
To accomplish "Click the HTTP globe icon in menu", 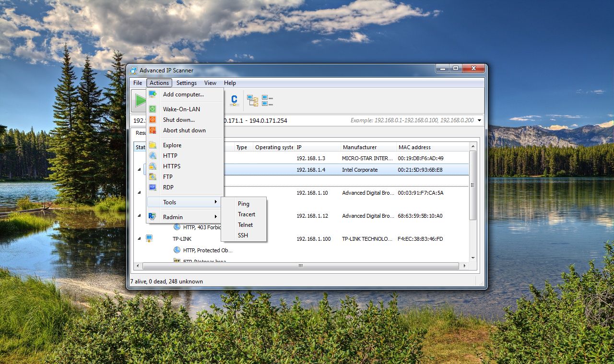I will click(153, 155).
